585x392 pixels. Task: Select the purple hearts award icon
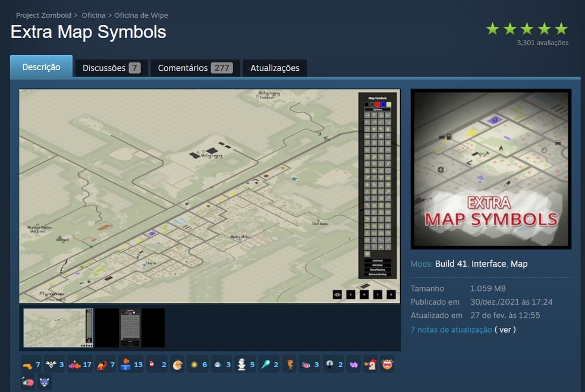tap(354, 365)
